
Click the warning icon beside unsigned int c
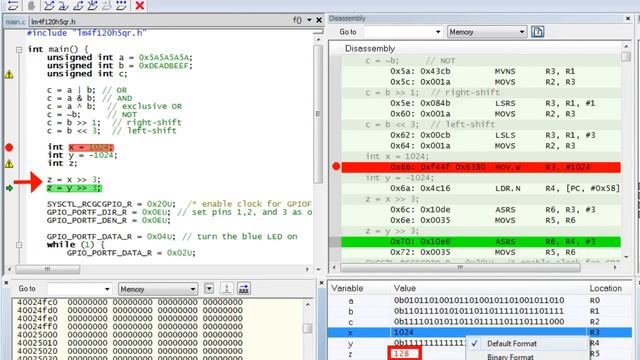(x=9, y=74)
